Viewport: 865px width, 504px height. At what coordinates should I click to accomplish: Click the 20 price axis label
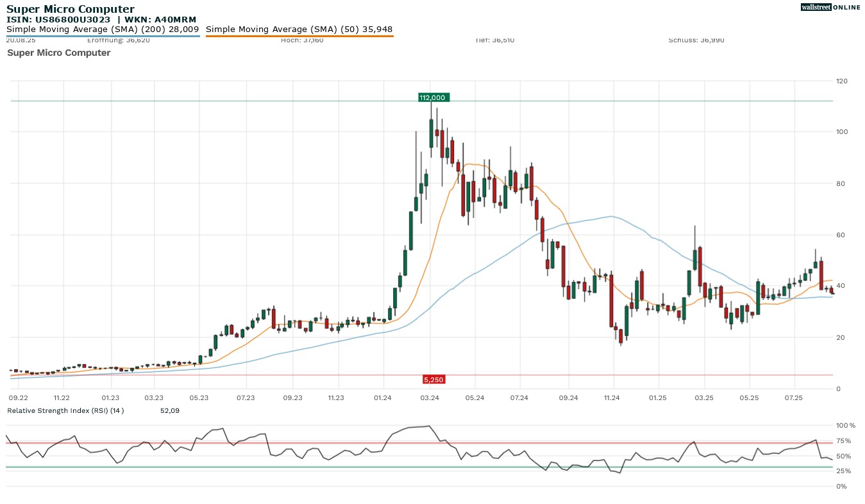click(x=840, y=337)
